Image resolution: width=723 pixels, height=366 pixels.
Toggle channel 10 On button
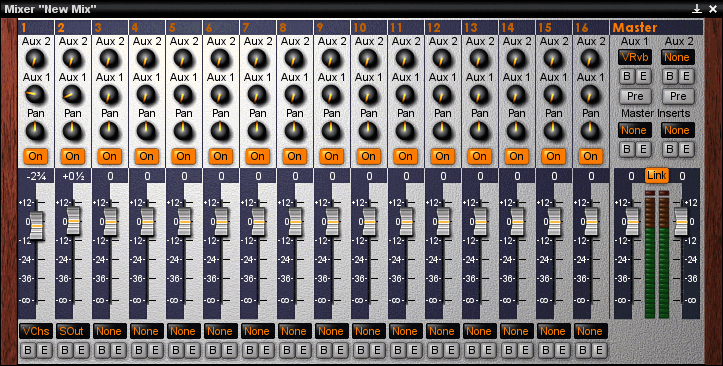(368, 156)
